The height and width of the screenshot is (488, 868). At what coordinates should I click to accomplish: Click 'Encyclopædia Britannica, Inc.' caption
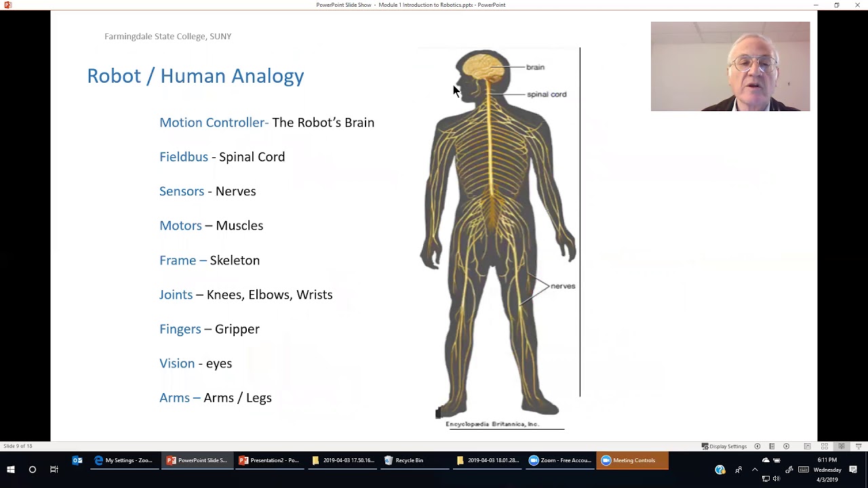click(x=492, y=424)
